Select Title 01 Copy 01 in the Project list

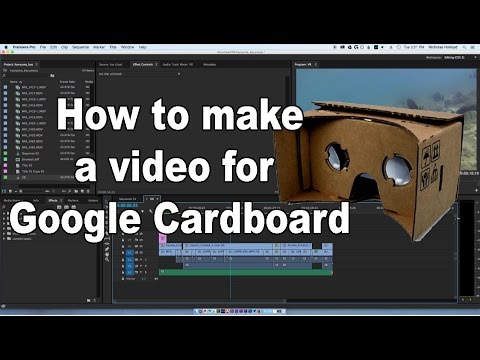click(x=33, y=171)
